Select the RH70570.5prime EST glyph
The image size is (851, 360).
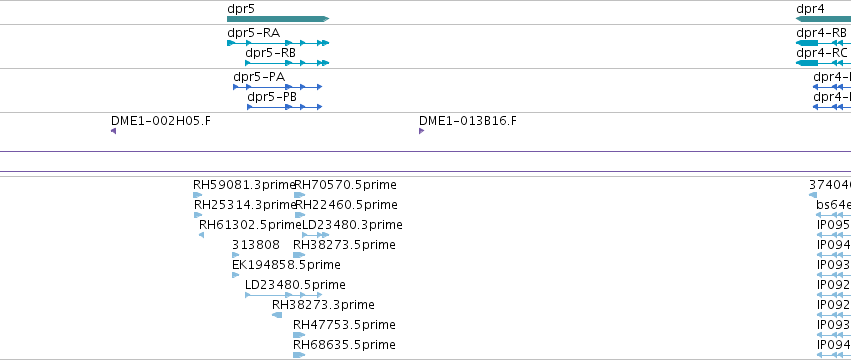pos(300,195)
